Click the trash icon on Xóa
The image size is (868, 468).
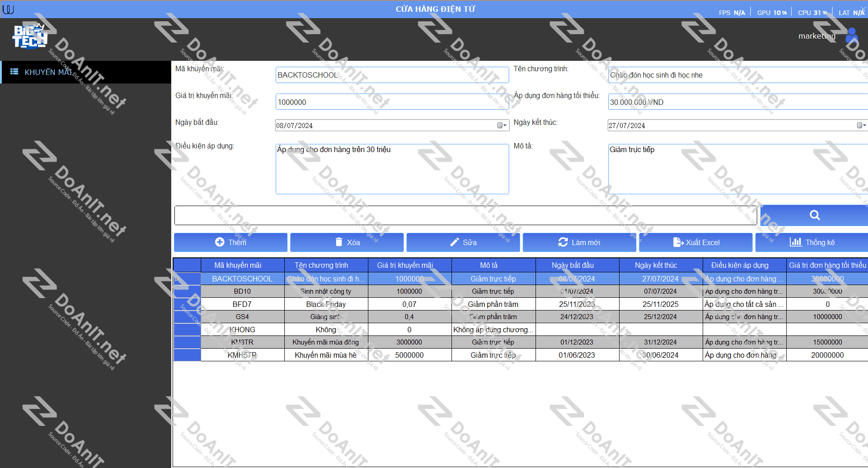tap(339, 242)
